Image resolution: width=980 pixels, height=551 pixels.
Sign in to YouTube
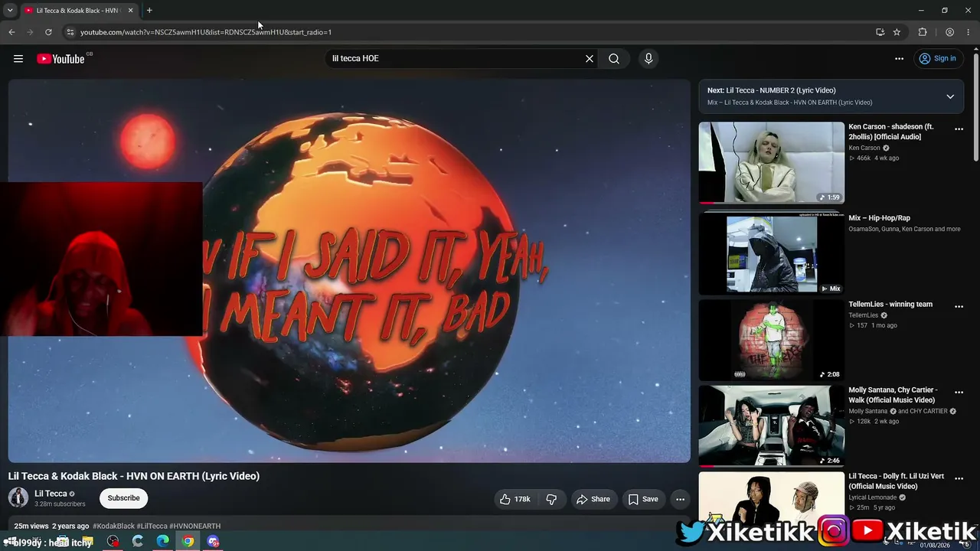point(938,59)
